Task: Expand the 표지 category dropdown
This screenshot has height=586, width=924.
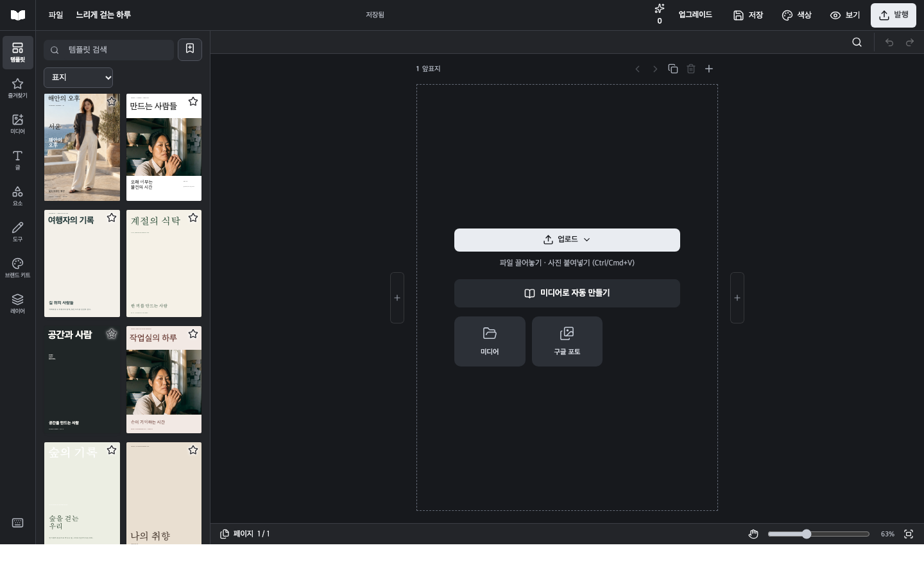Action: (78, 77)
